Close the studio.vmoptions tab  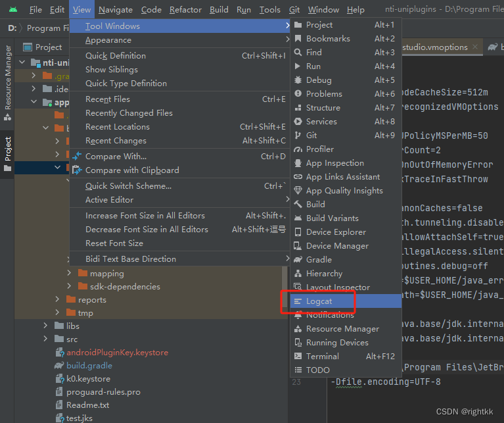click(475, 47)
